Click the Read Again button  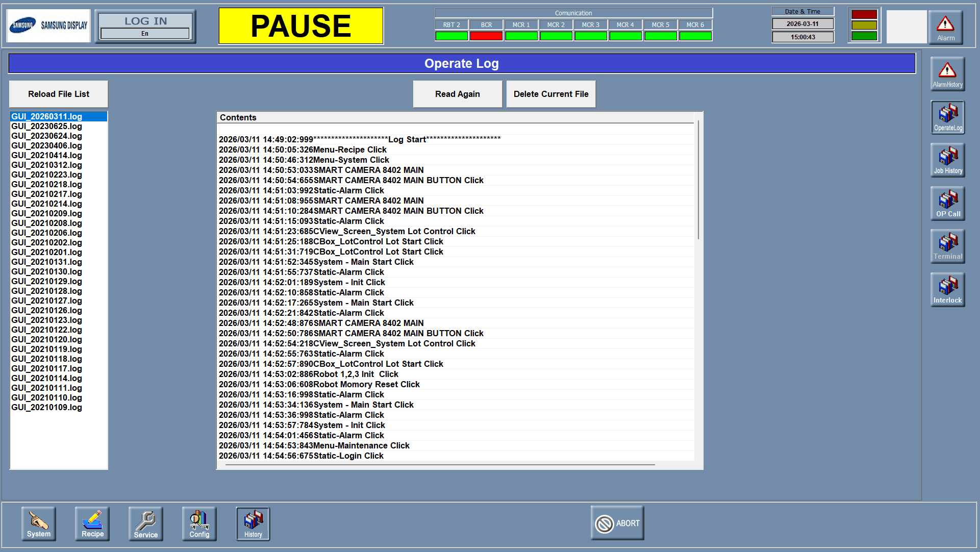[x=457, y=94]
